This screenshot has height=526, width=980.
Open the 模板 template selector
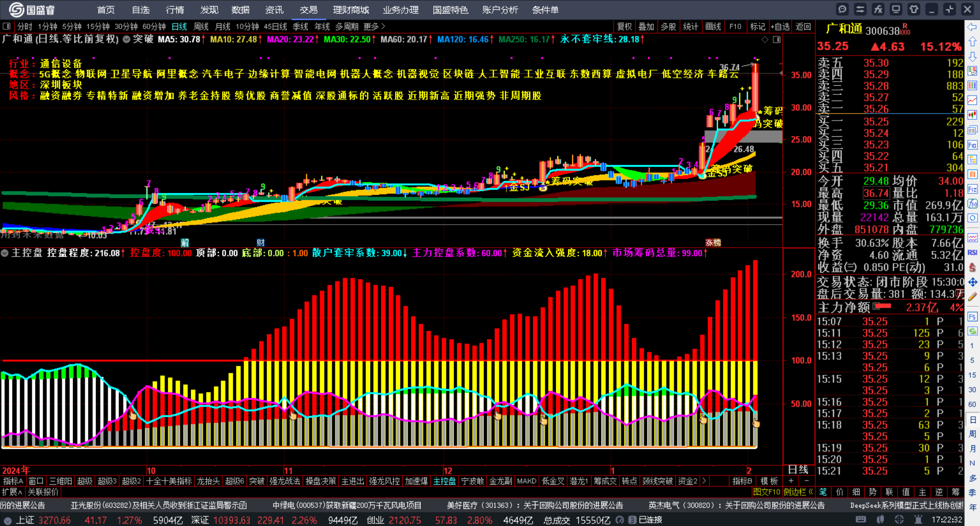pyautogui.click(x=769, y=481)
